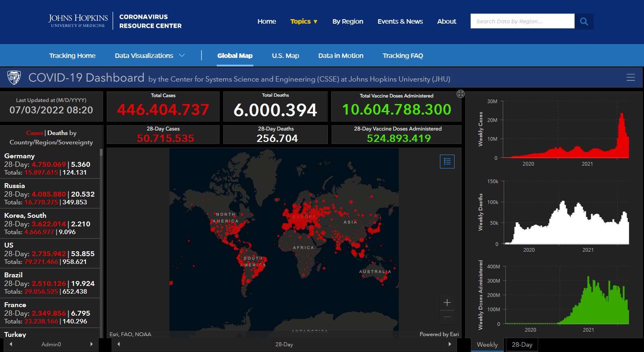644x352 pixels.
Task: Toggle list to show Deaths
Action: point(57,133)
